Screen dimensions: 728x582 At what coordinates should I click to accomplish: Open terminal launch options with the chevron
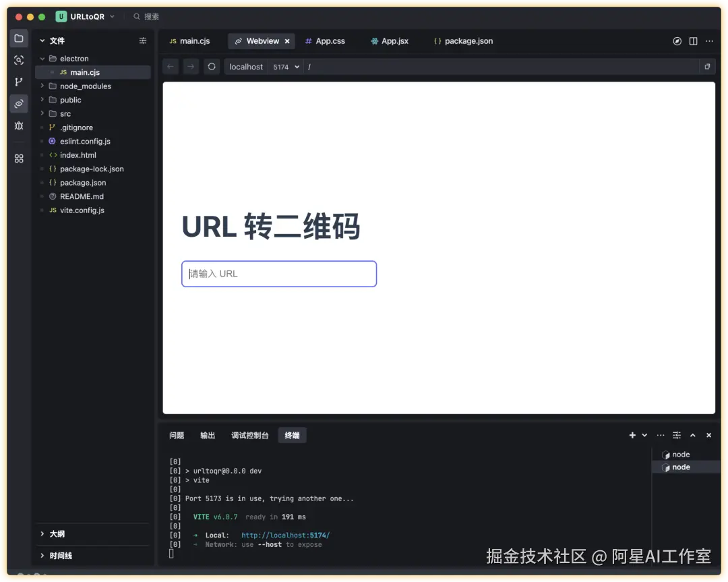click(x=643, y=435)
